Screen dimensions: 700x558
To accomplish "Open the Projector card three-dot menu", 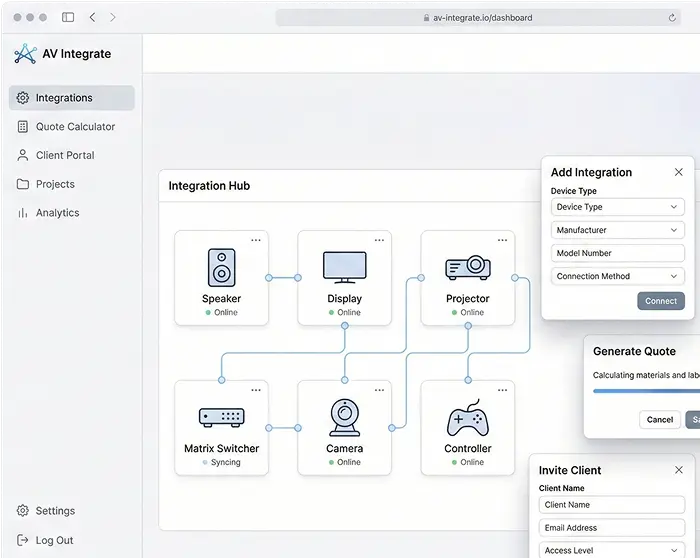I will 502,240.
